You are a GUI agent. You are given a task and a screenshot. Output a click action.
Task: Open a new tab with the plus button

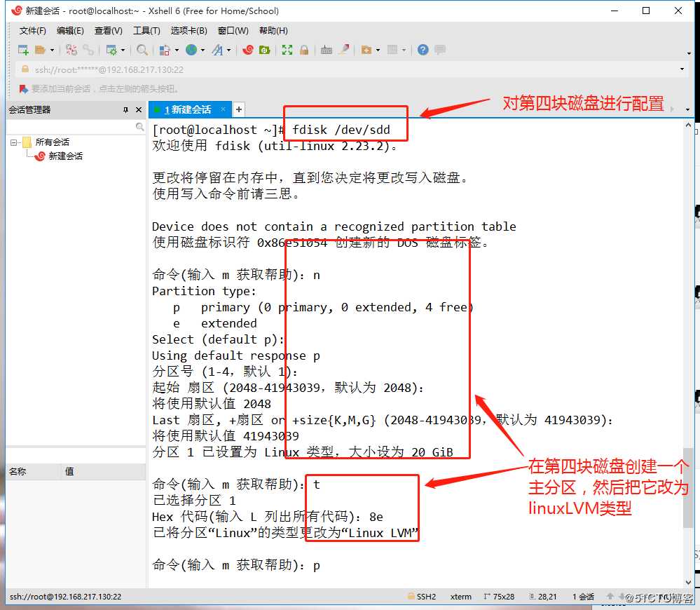tap(238, 110)
